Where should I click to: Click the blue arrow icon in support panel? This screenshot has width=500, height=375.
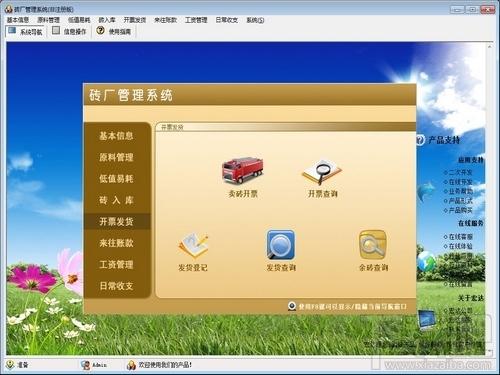(426, 192)
